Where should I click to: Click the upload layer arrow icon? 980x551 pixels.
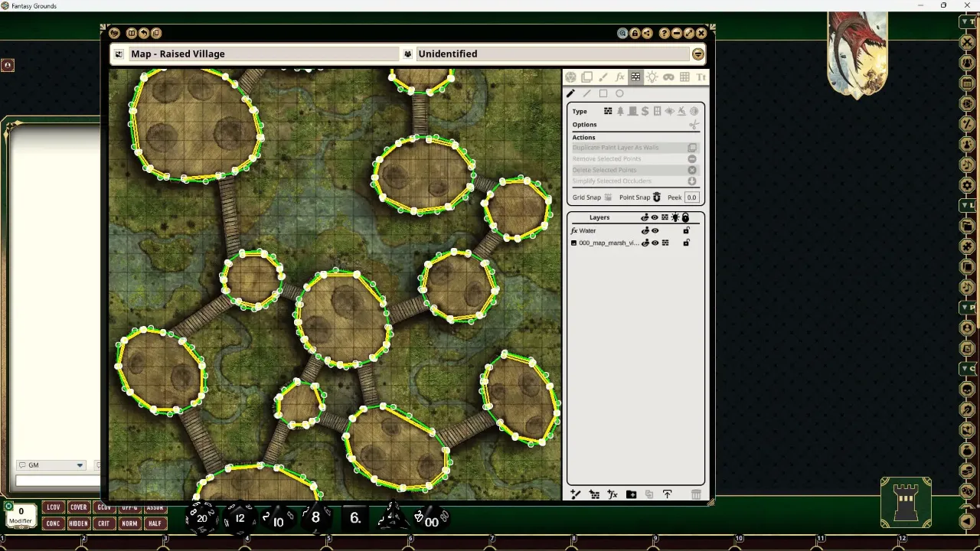pos(667,494)
